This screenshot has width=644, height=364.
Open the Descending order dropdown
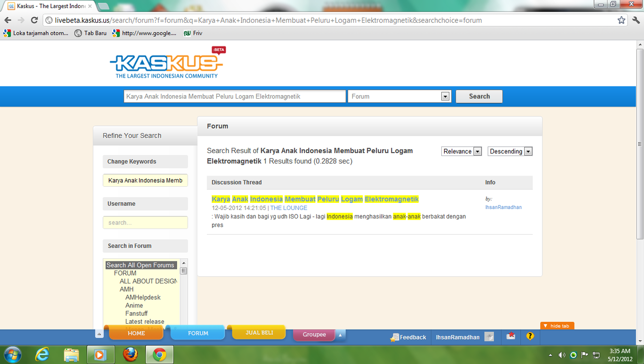tap(510, 151)
